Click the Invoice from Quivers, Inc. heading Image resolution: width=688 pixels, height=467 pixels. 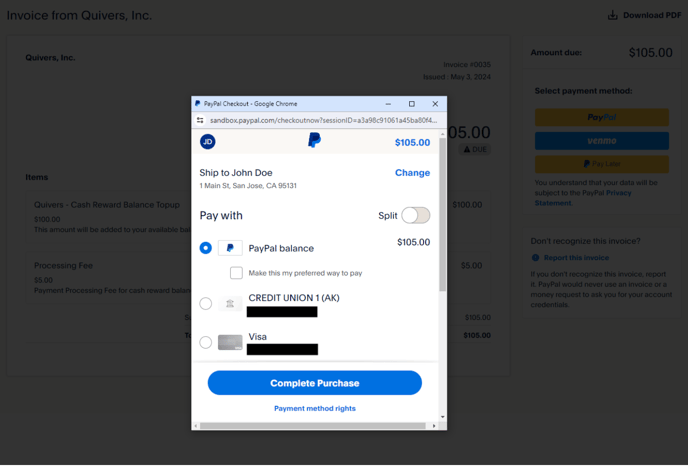[79, 15]
